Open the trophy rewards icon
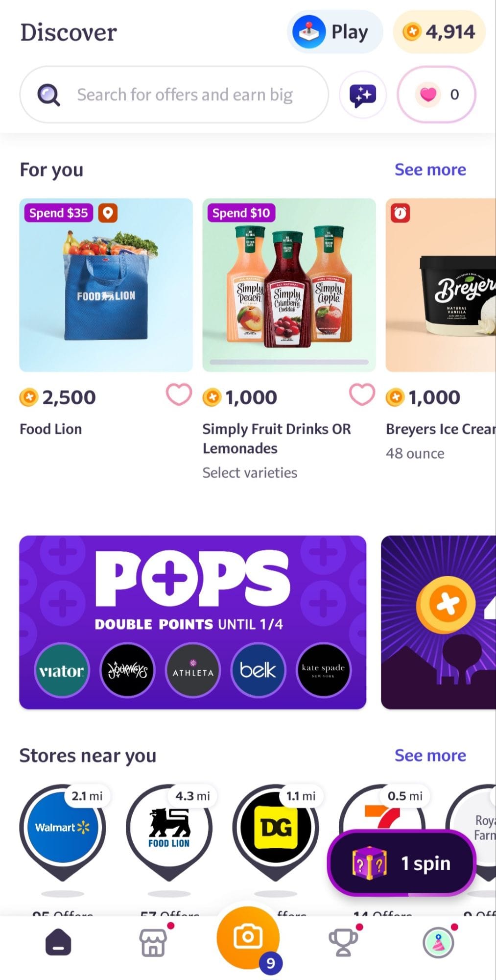Screen dimensions: 496x980 [343, 942]
